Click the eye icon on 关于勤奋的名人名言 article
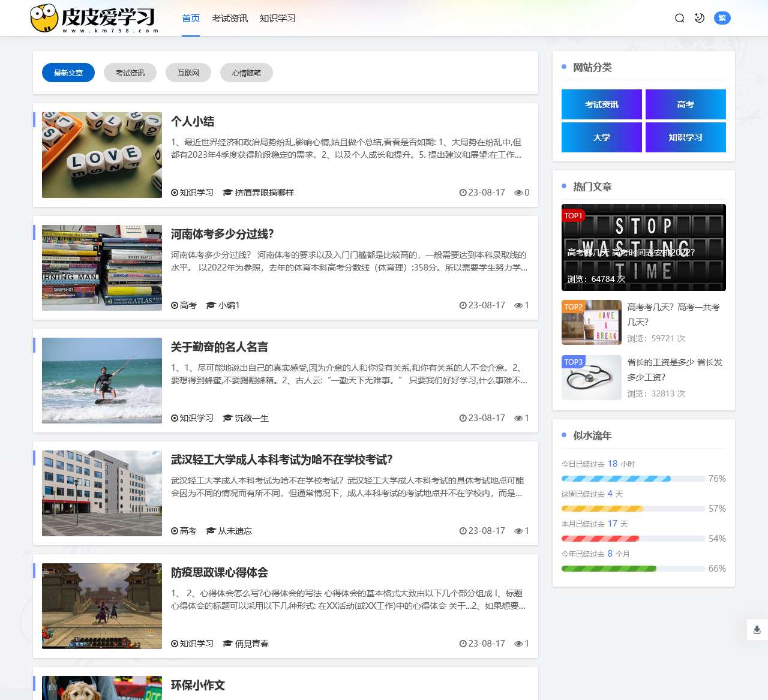 coord(519,418)
